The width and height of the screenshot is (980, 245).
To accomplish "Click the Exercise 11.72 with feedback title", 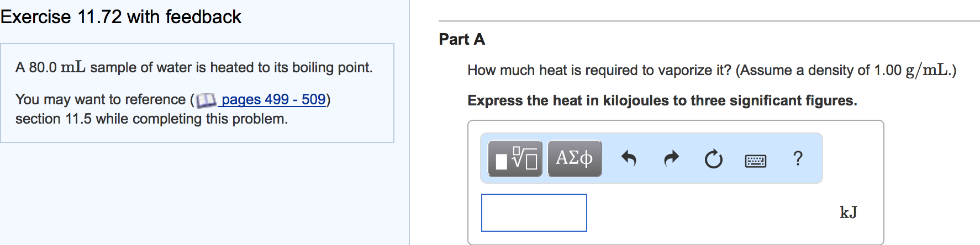I will click(x=120, y=17).
